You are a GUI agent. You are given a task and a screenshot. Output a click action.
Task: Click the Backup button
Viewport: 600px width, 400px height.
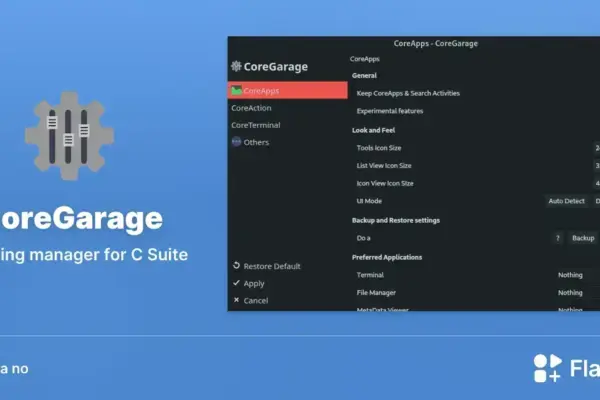click(x=583, y=238)
